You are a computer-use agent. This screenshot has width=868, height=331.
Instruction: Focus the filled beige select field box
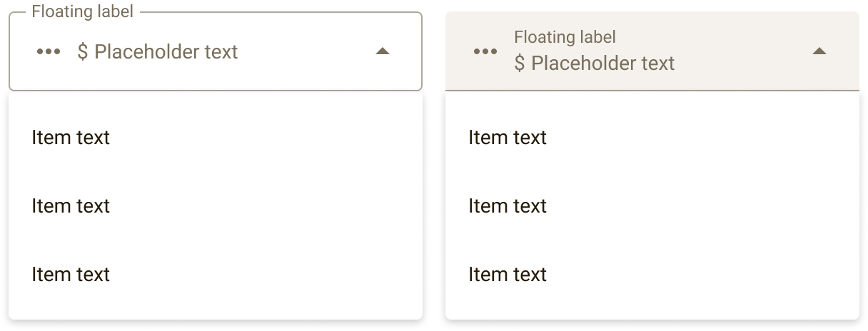652,51
